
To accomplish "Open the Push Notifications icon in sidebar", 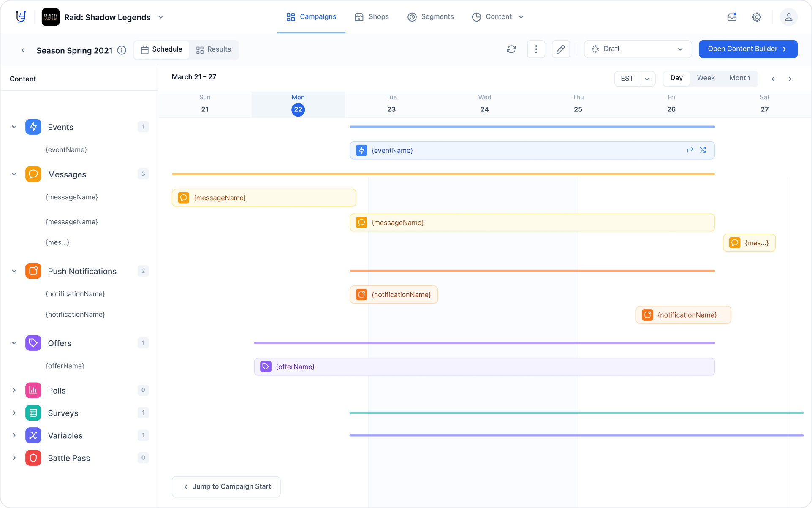I will point(33,271).
